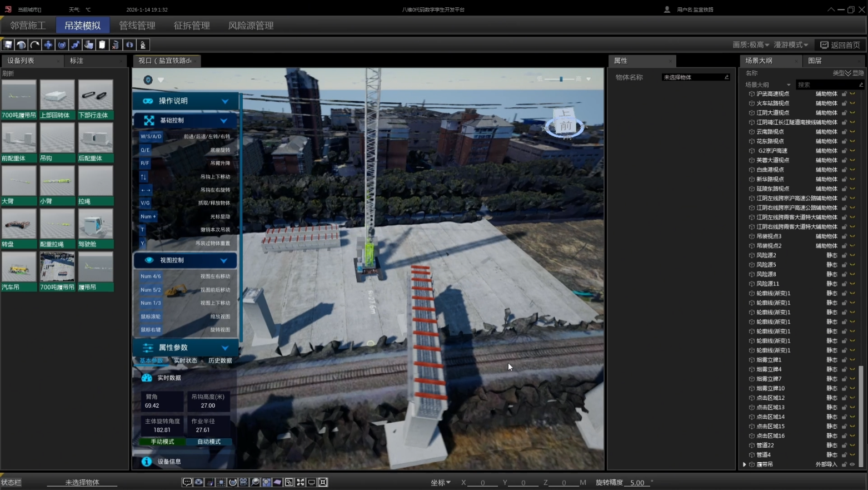Click the low-to-high slider in viewport
The height and width of the screenshot is (490, 868).
point(561,79)
